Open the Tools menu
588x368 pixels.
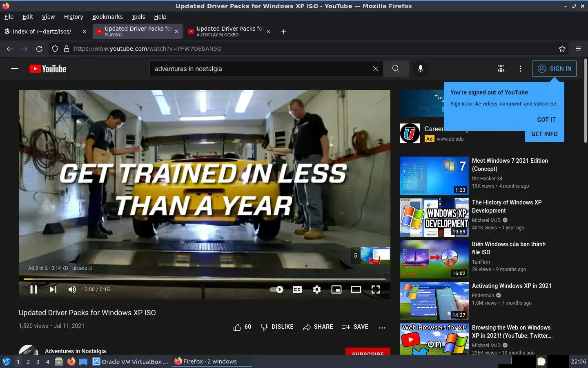coord(138,17)
